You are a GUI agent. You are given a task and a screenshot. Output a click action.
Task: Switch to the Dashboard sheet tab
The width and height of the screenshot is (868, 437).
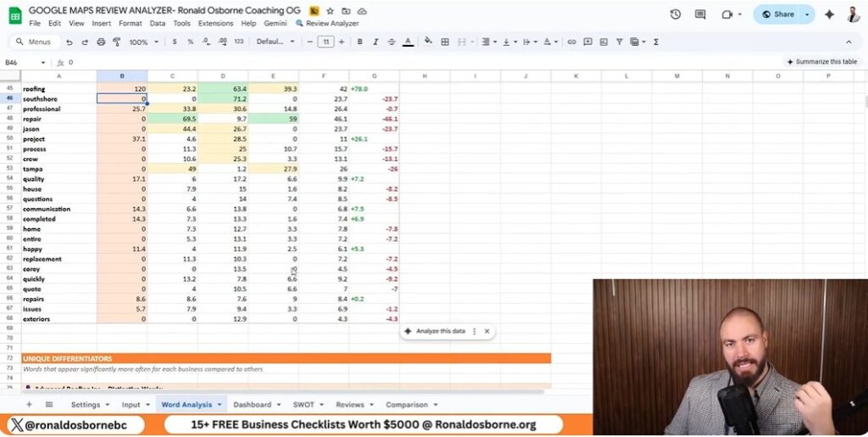257,405
